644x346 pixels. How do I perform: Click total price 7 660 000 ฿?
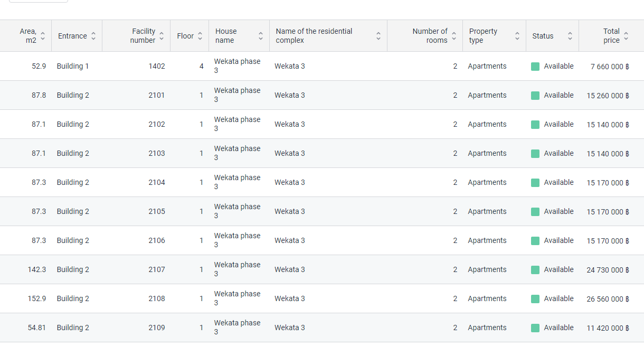tap(610, 67)
